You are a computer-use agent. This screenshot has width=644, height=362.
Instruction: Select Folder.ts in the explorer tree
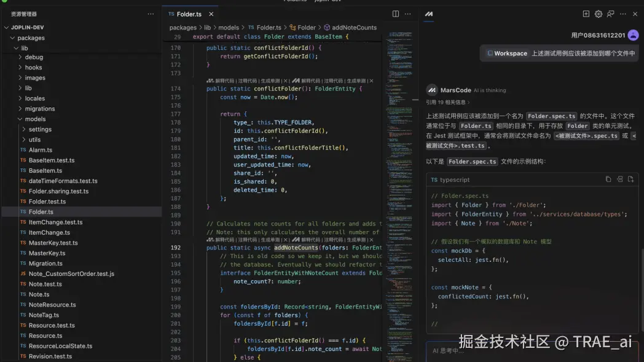[x=81, y=211]
